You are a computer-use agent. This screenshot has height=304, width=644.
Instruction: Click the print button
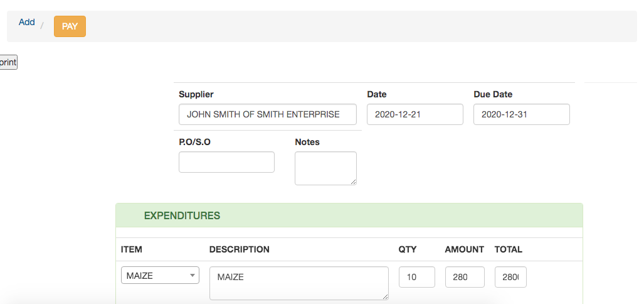point(8,63)
